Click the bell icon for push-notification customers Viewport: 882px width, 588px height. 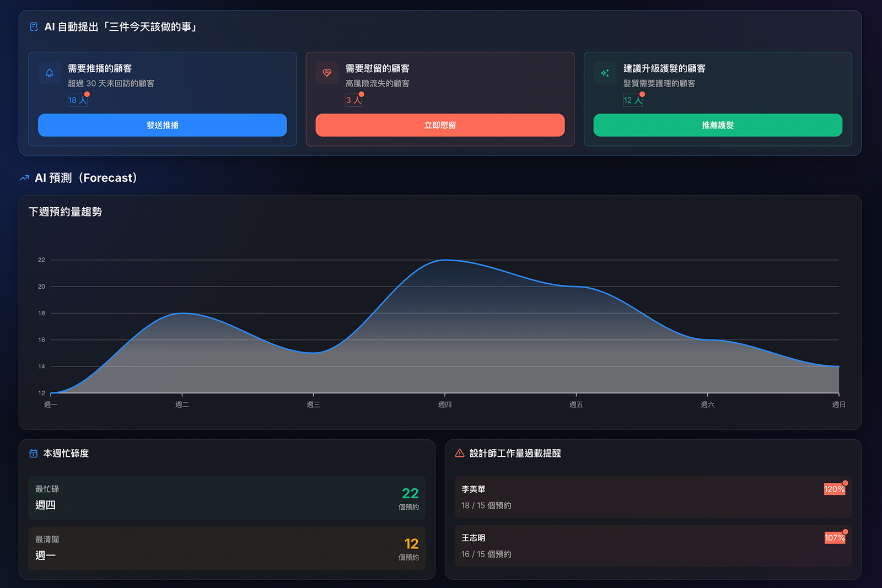point(50,73)
